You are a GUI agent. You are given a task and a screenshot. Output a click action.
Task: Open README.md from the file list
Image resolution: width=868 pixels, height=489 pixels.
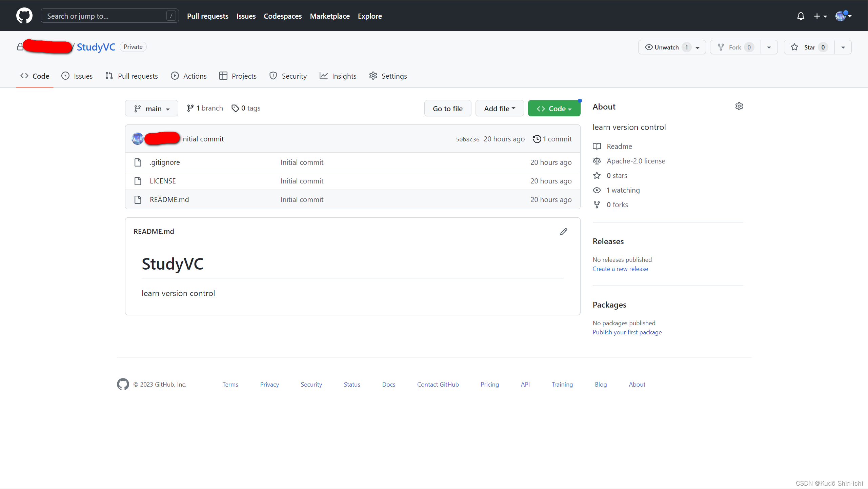pyautogui.click(x=169, y=200)
